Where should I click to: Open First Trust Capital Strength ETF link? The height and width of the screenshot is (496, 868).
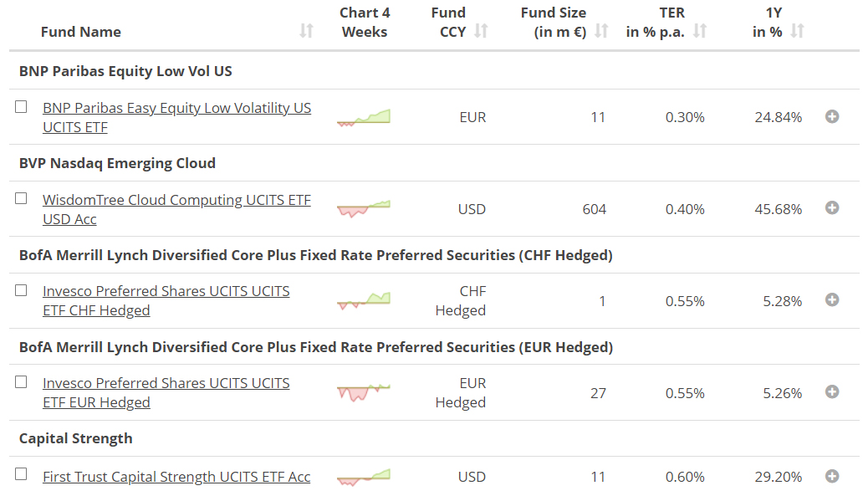click(176, 477)
